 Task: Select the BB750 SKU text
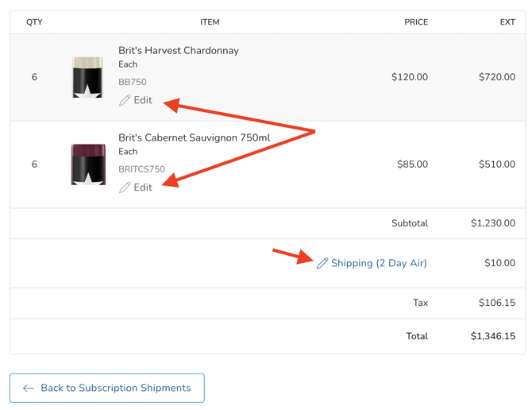click(x=133, y=82)
